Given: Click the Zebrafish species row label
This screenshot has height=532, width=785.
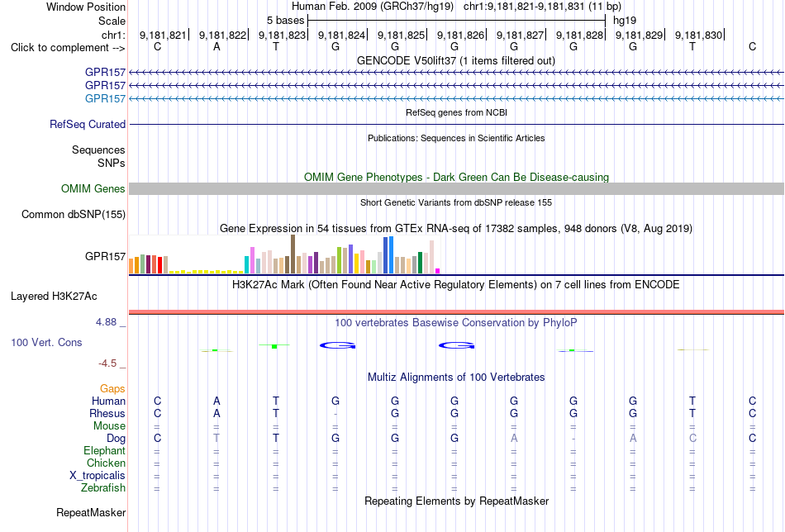Looking at the screenshot, I should pyautogui.click(x=103, y=487).
